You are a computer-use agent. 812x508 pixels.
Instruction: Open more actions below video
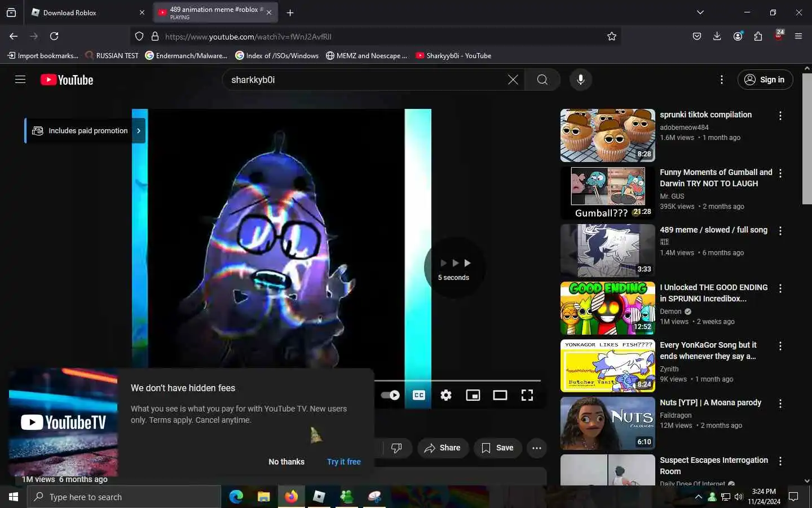537,448
